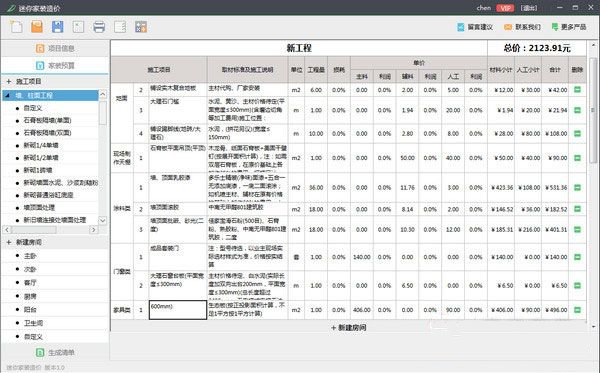Screen dimensions: 600x373
Task: Select the 主卧 room item
Action: [x=30, y=256]
